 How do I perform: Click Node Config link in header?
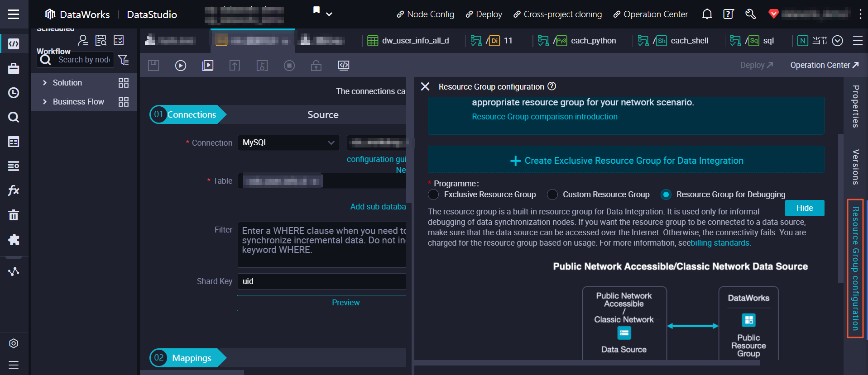click(425, 14)
